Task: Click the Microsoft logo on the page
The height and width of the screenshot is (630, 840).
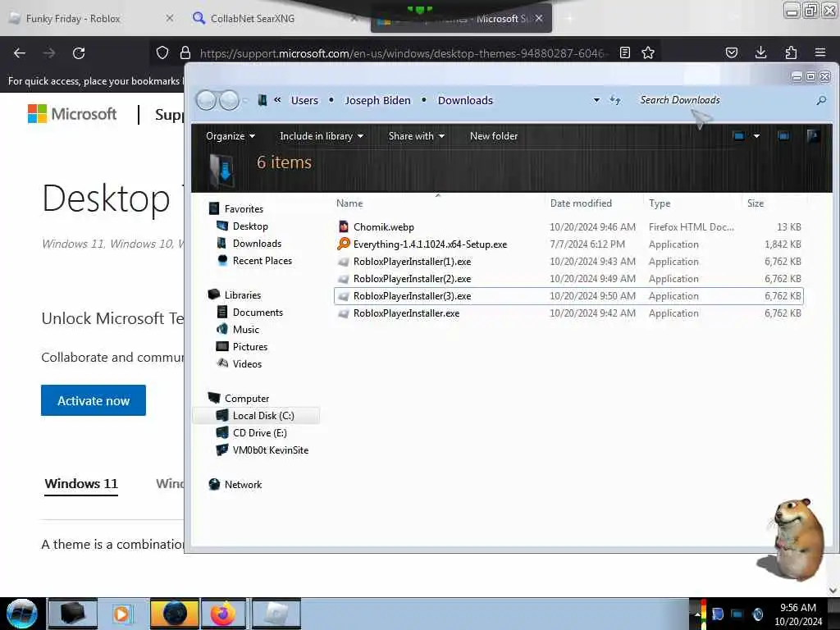Action: tap(72, 113)
